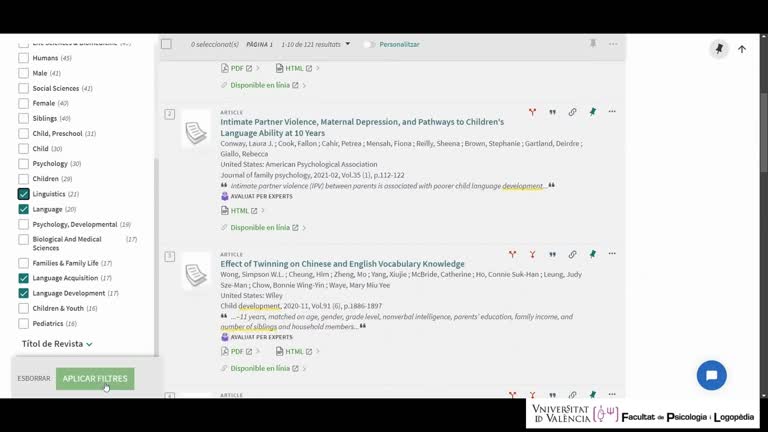Copy permalink icon for Intimate Partner Violence article
This screenshot has width=768, height=432.
(572, 112)
